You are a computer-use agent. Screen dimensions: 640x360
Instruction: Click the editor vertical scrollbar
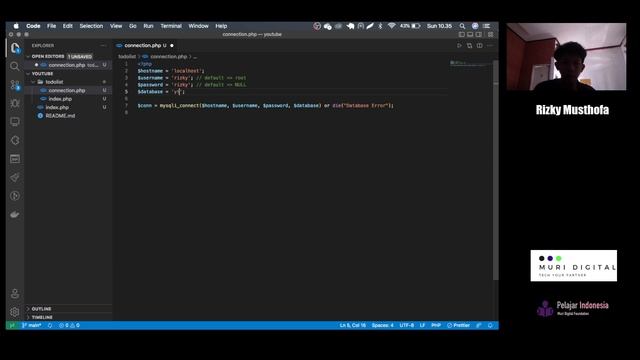pos(496,171)
